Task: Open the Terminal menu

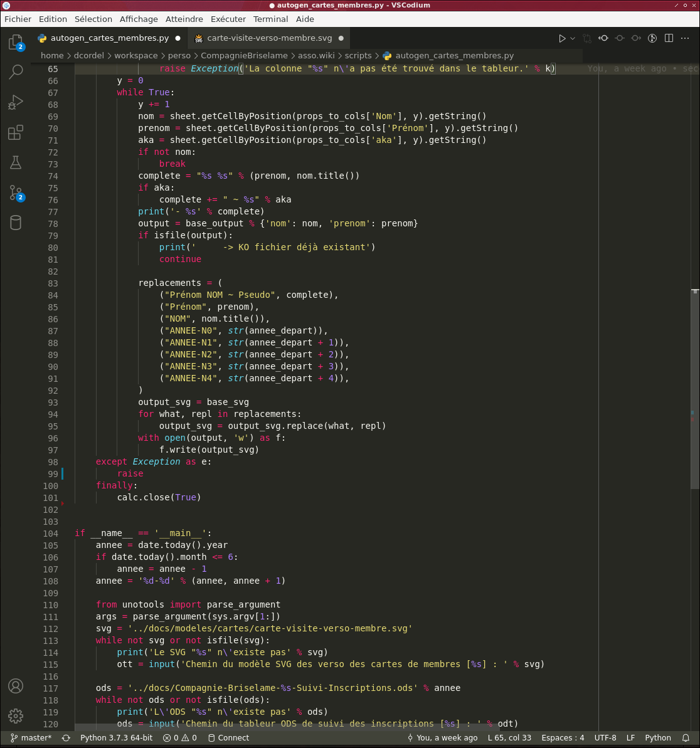Action: (x=270, y=19)
